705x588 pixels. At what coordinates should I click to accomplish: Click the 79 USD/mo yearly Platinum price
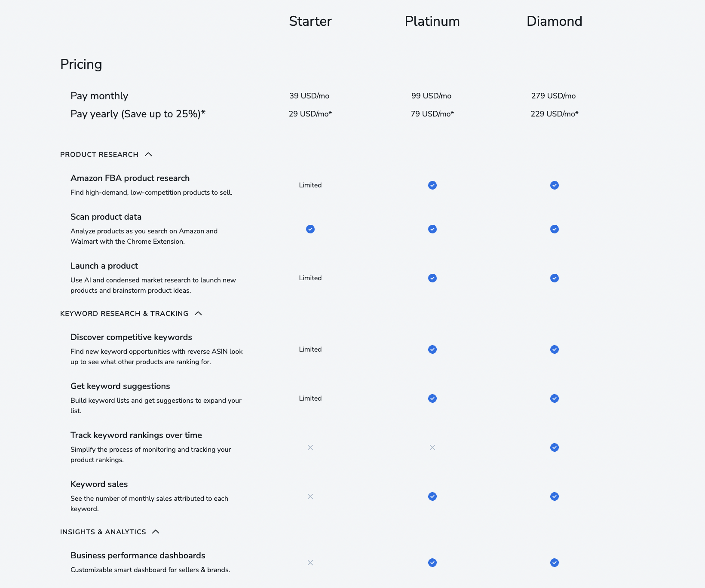coord(432,114)
